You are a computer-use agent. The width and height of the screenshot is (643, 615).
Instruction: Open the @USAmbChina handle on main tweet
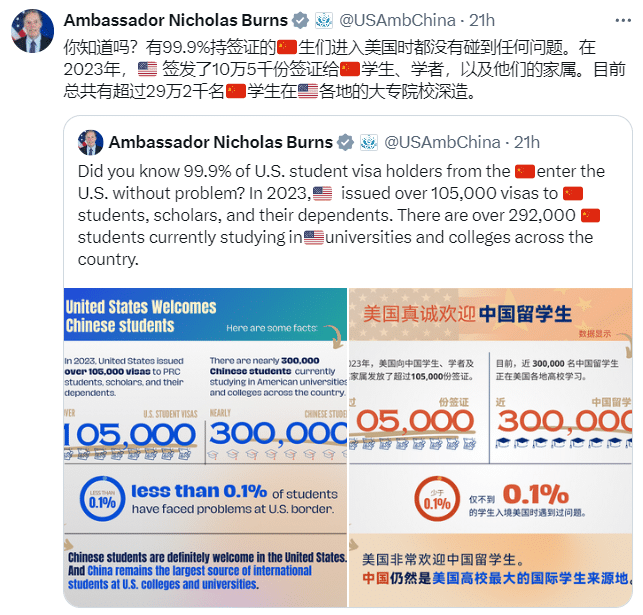[397, 20]
